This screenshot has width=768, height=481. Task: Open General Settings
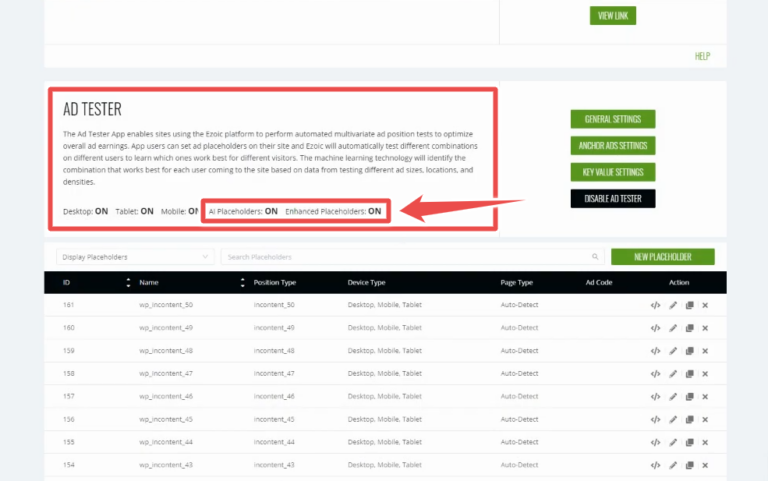(x=612, y=120)
